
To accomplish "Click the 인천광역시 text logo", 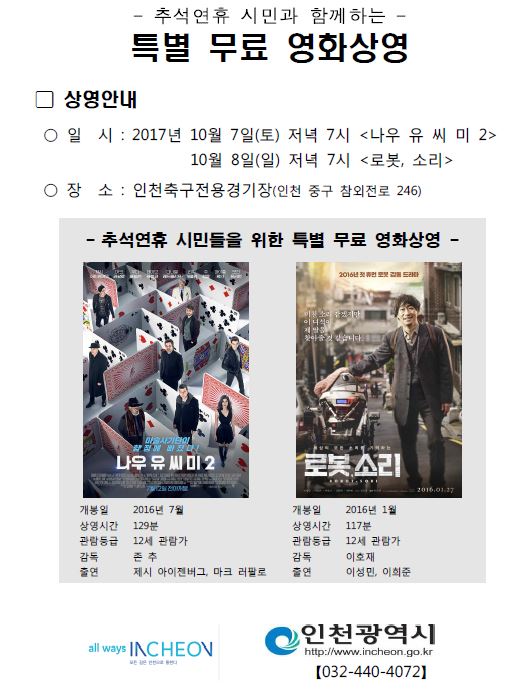I will click(x=368, y=634).
